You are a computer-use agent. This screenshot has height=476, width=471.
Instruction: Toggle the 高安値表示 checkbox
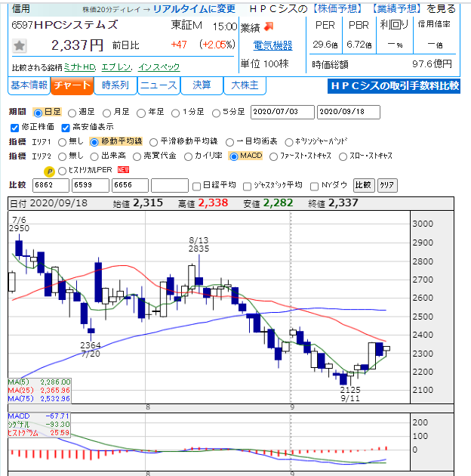click(66, 128)
